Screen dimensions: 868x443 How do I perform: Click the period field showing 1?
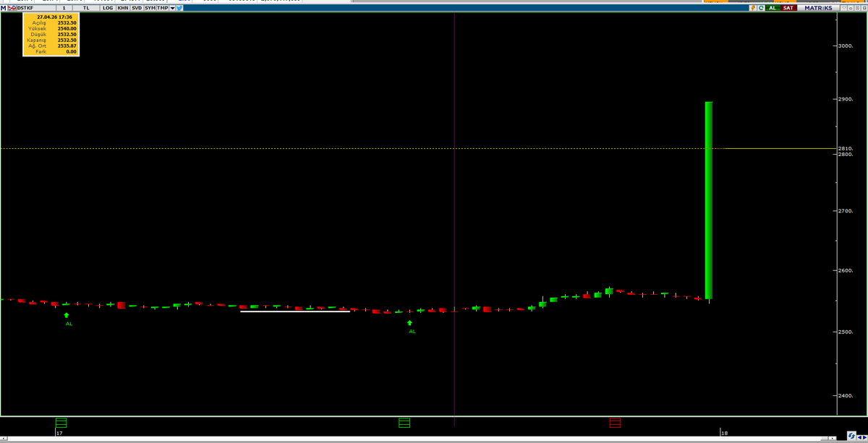tap(64, 8)
